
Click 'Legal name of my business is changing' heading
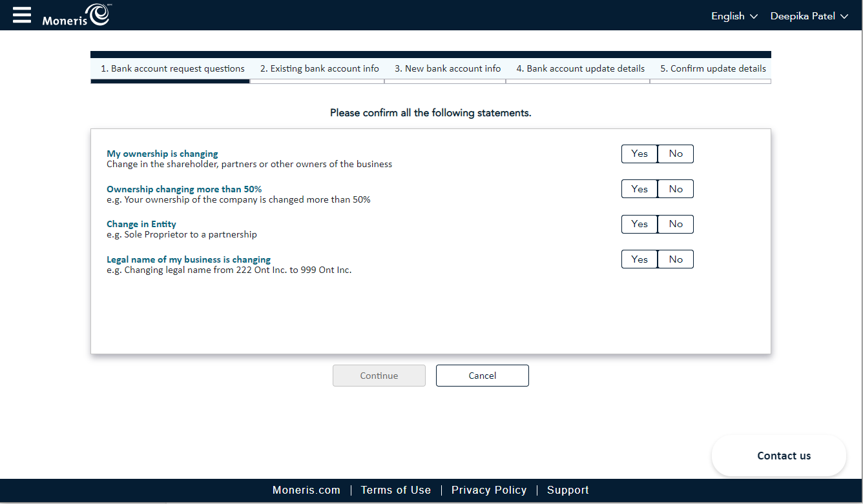[x=189, y=259]
